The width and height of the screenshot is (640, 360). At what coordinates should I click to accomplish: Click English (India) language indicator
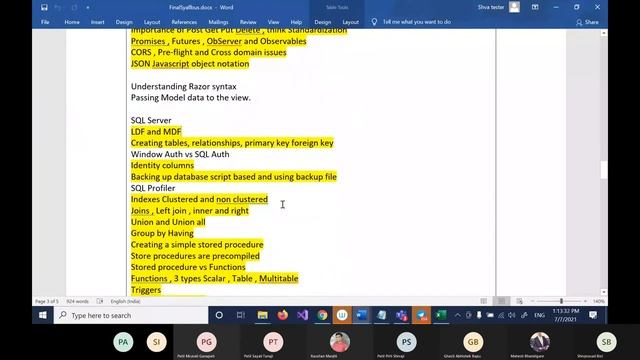[125, 301]
